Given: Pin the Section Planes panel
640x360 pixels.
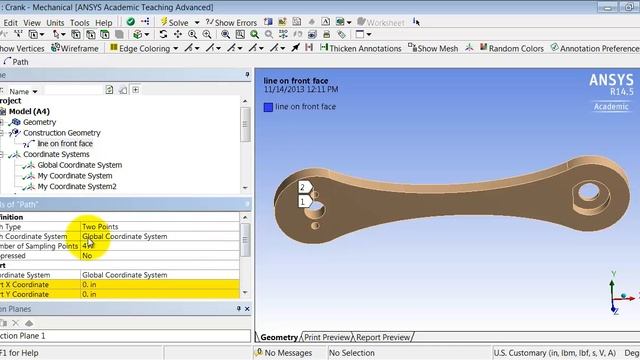Looking at the screenshot, I should tap(239, 309).
